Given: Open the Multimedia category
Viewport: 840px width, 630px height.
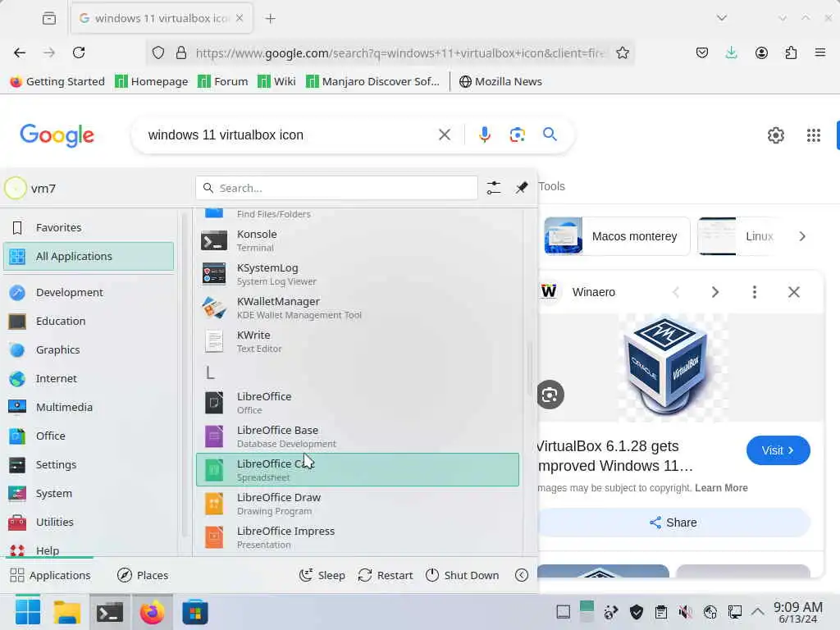Looking at the screenshot, I should [89, 407].
